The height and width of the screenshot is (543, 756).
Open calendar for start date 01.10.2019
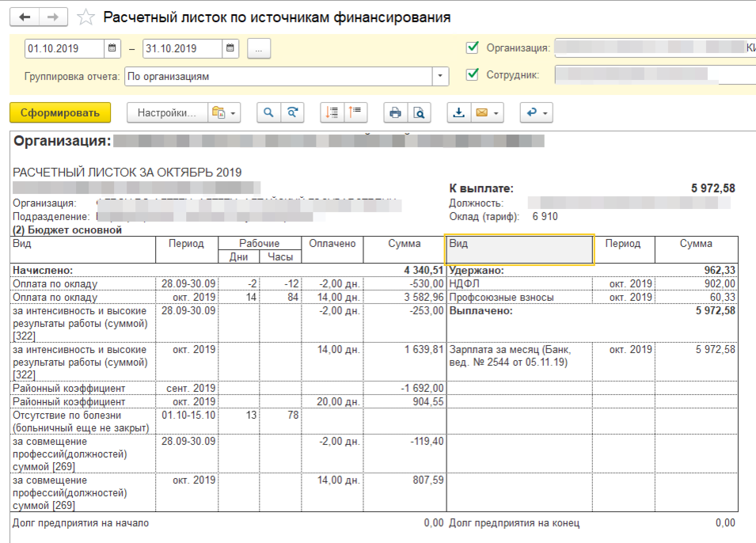[112, 48]
